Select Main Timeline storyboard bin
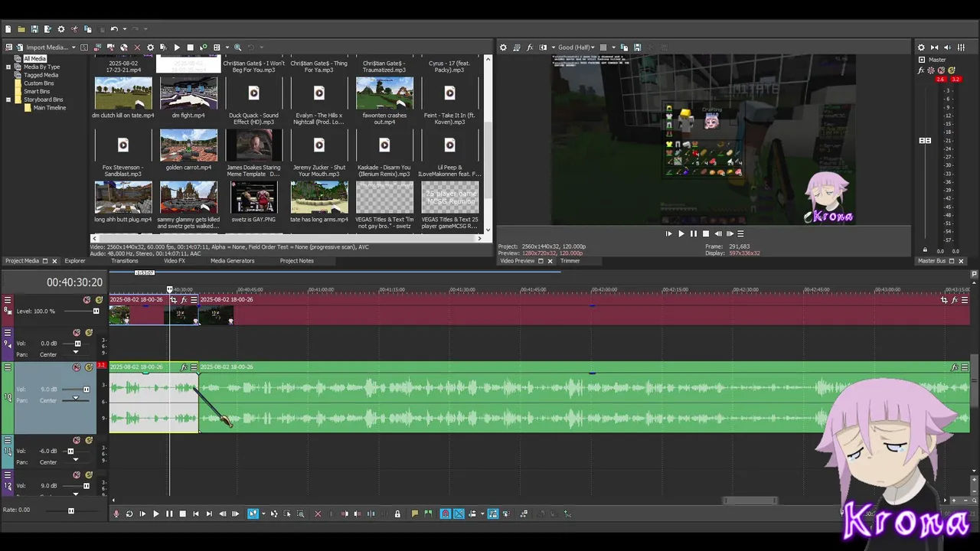 pos(50,108)
